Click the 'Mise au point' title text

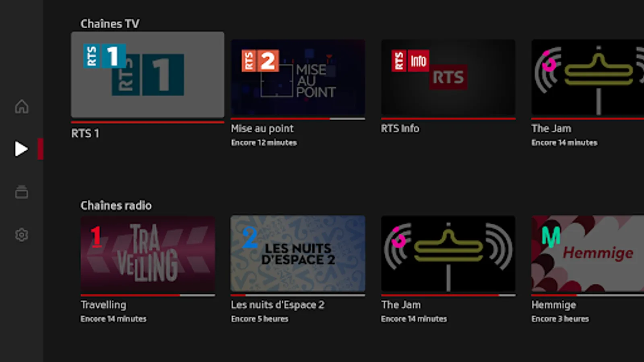262,128
